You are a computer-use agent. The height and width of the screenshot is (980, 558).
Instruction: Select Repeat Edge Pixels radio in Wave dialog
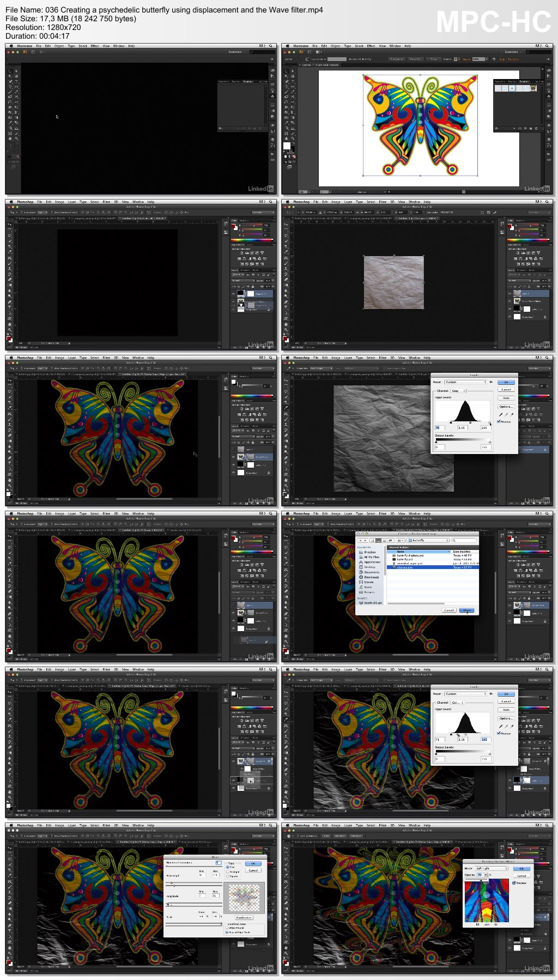(227, 933)
